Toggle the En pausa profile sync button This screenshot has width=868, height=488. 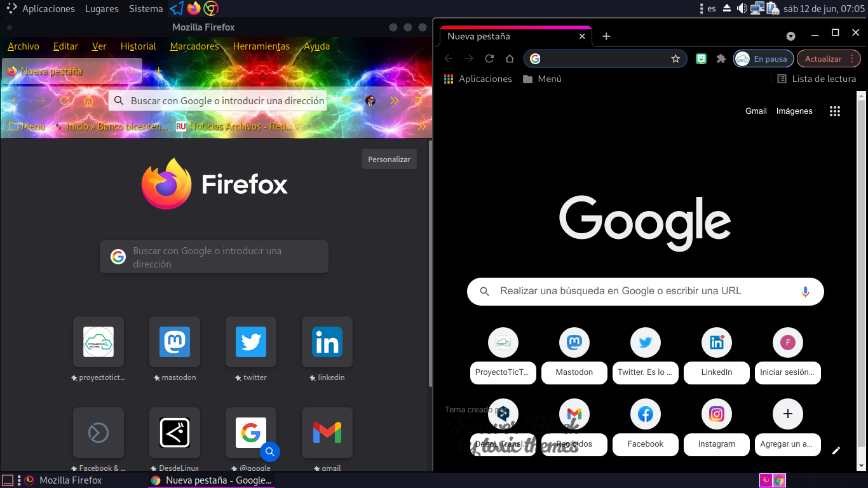(x=763, y=58)
